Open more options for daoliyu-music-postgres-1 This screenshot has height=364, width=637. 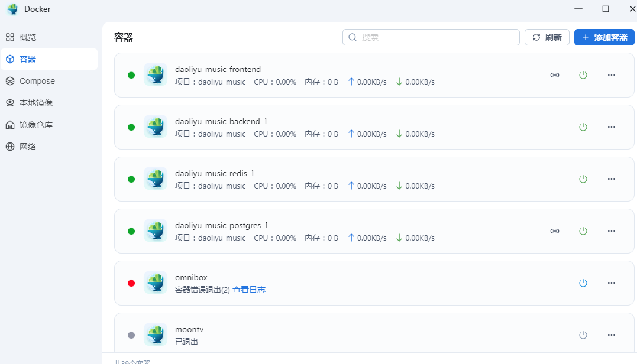coord(612,231)
